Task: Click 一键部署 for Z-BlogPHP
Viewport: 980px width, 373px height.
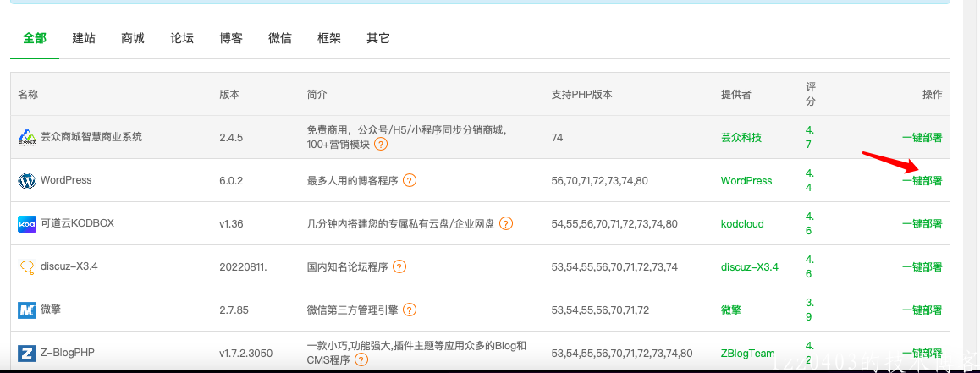Action: point(922,353)
